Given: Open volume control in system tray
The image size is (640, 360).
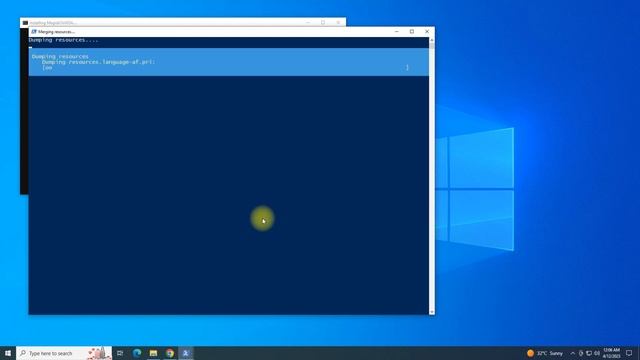Looking at the screenshot, I should pyautogui.click(x=597, y=353).
